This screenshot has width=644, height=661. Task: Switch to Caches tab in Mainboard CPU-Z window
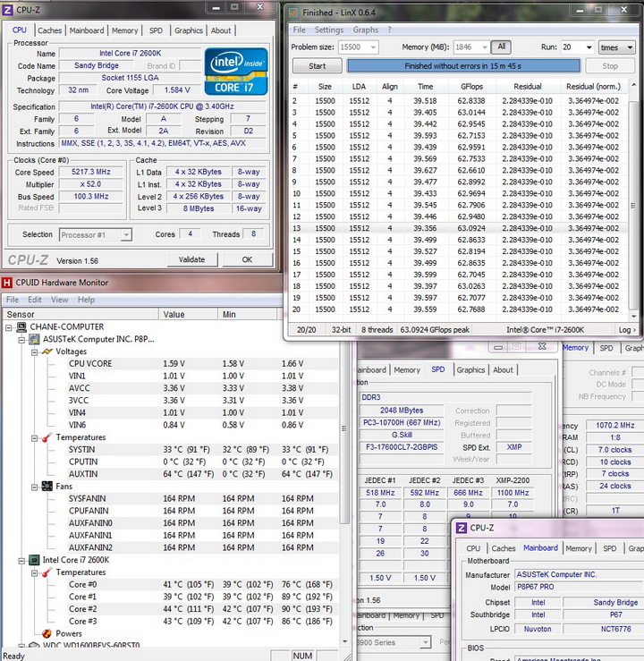click(x=504, y=548)
